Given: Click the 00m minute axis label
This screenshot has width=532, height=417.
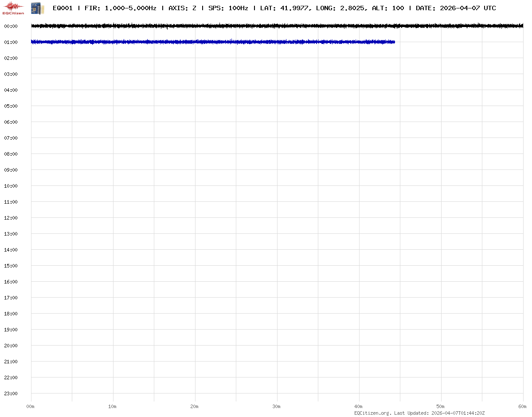Looking at the screenshot, I should (31, 406).
